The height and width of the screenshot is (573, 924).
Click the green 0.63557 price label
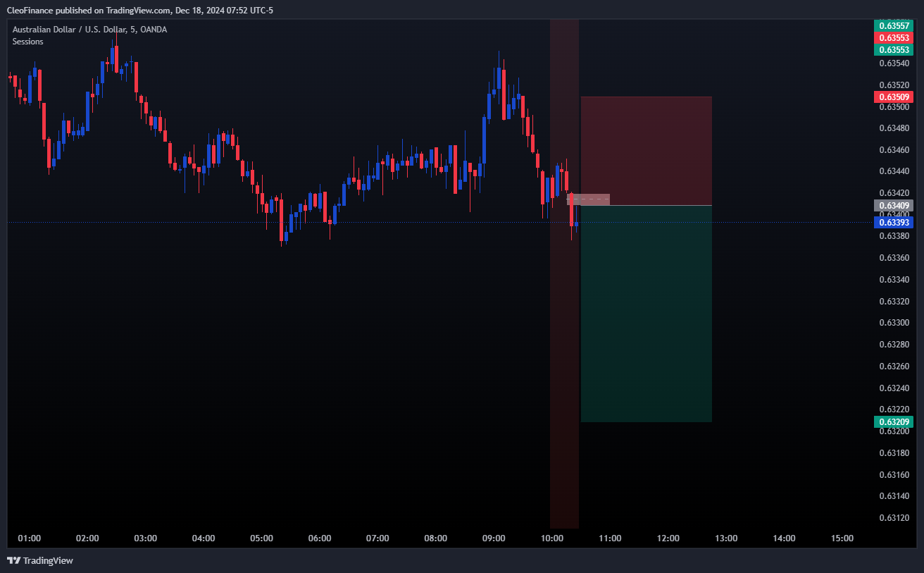(894, 25)
